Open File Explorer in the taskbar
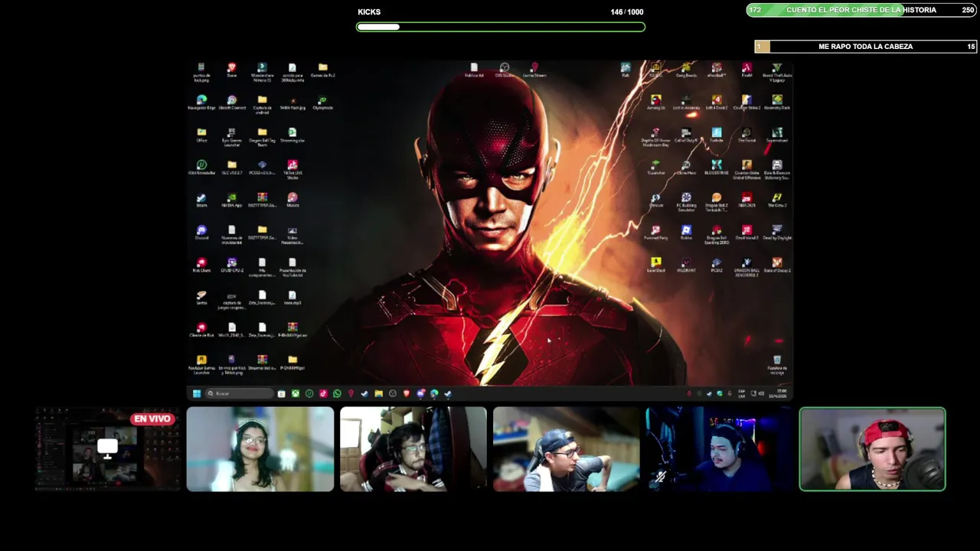980x551 pixels. tap(378, 393)
